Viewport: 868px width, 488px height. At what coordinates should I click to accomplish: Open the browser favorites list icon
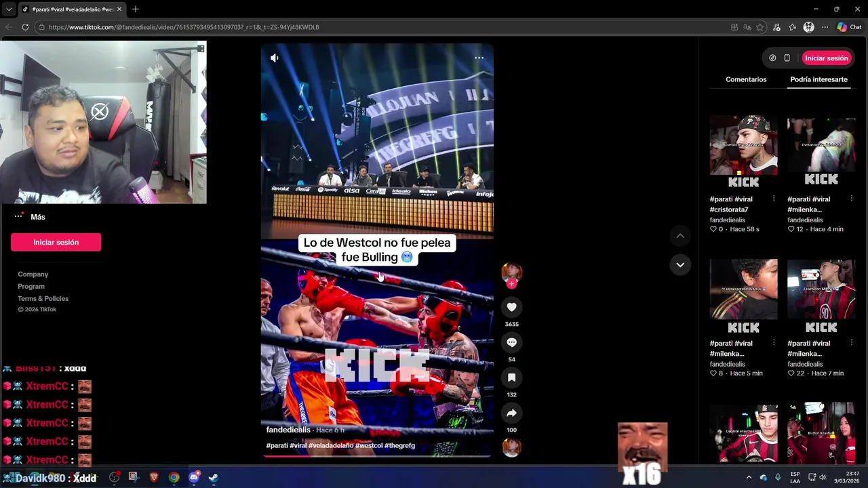click(792, 27)
